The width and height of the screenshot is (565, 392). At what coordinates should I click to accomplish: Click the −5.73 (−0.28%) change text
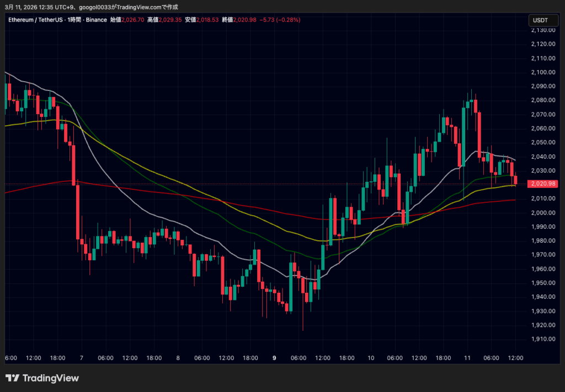281,20
